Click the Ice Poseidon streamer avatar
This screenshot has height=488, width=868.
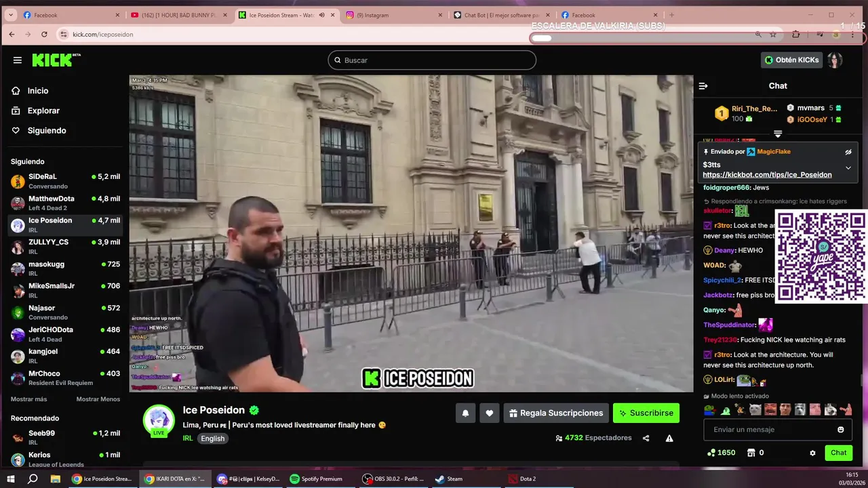coord(159,421)
